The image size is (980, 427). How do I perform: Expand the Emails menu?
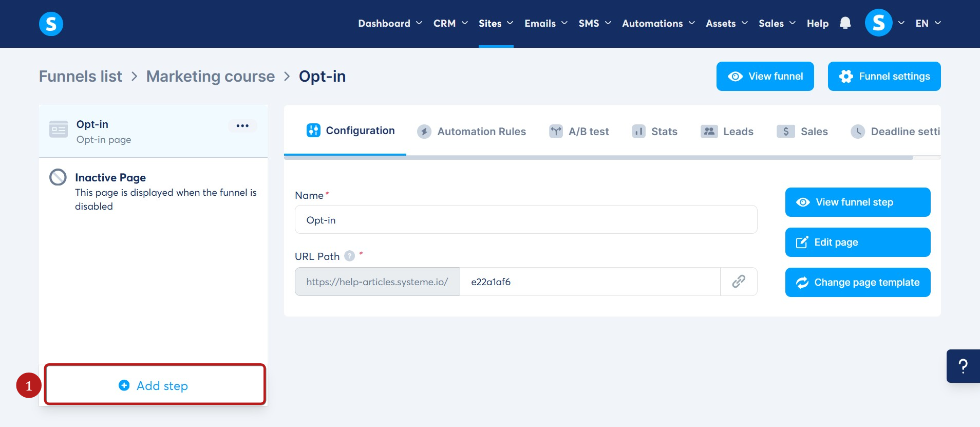coord(546,24)
